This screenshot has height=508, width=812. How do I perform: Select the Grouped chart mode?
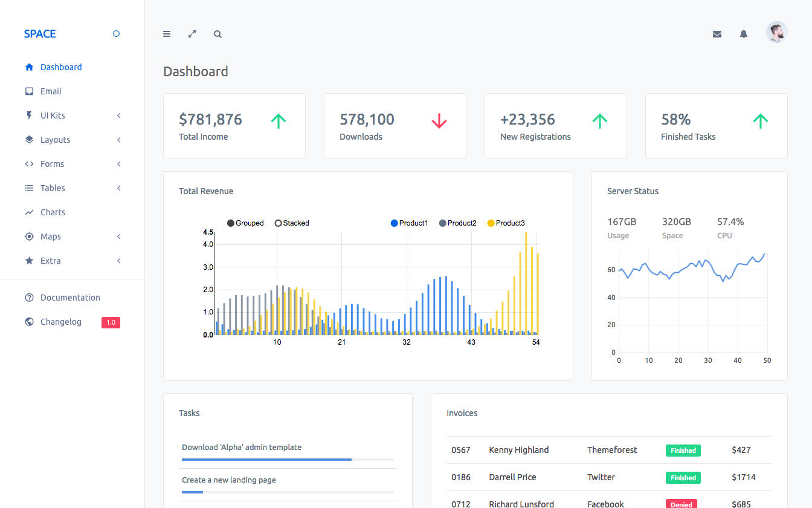pos(245,223)
